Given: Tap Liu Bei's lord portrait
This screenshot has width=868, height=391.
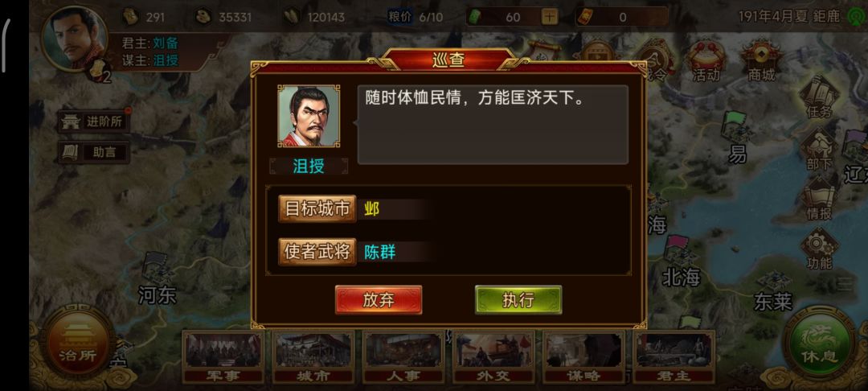Looking at the screenshot, I should 74,39.
